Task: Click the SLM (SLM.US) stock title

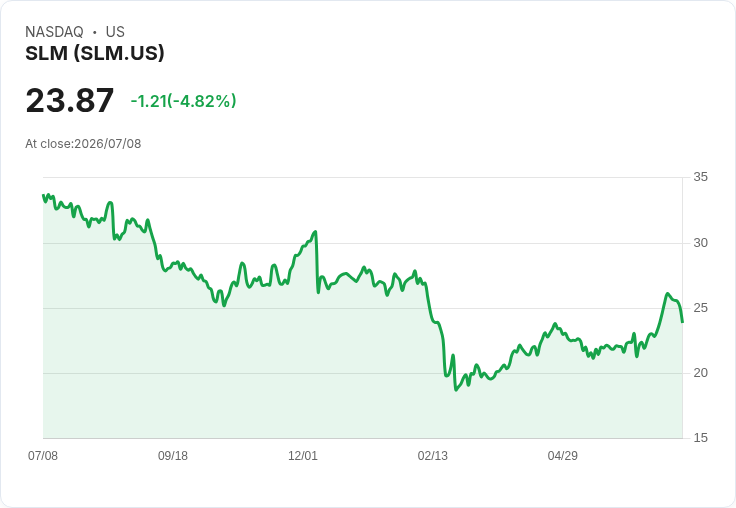Action: (95, 53)
